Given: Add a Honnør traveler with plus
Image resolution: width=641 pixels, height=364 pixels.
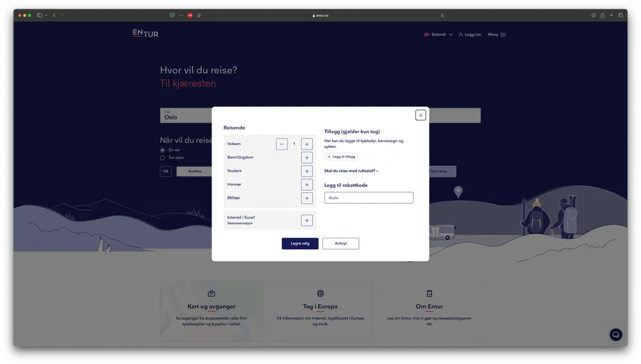Looking at the screenshot, I should click(x=307, y=185).
